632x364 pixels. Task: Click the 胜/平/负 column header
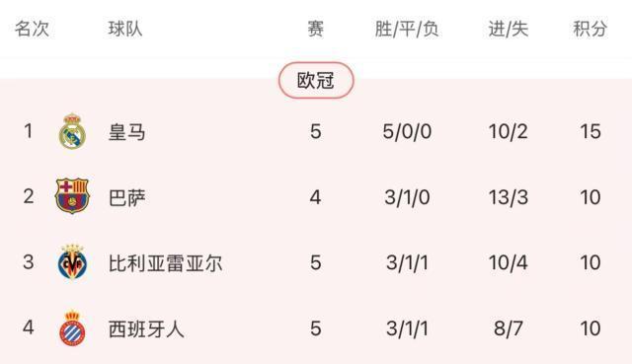407,29
